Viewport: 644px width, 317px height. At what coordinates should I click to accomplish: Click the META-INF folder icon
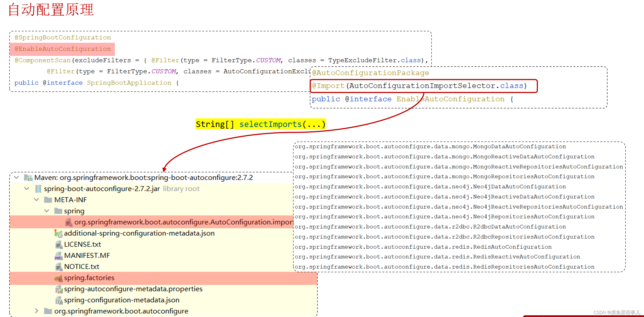(x=48, y=200)
